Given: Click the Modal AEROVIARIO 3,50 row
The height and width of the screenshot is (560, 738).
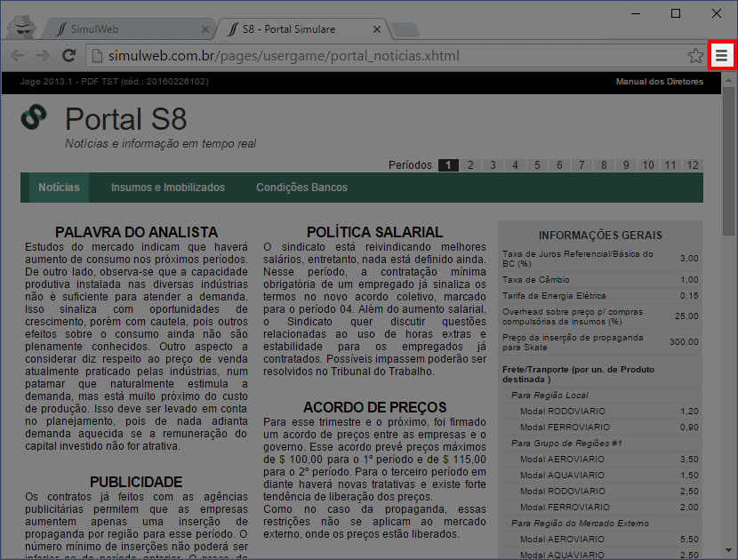Looking at the screenshot, I should 600,460.
